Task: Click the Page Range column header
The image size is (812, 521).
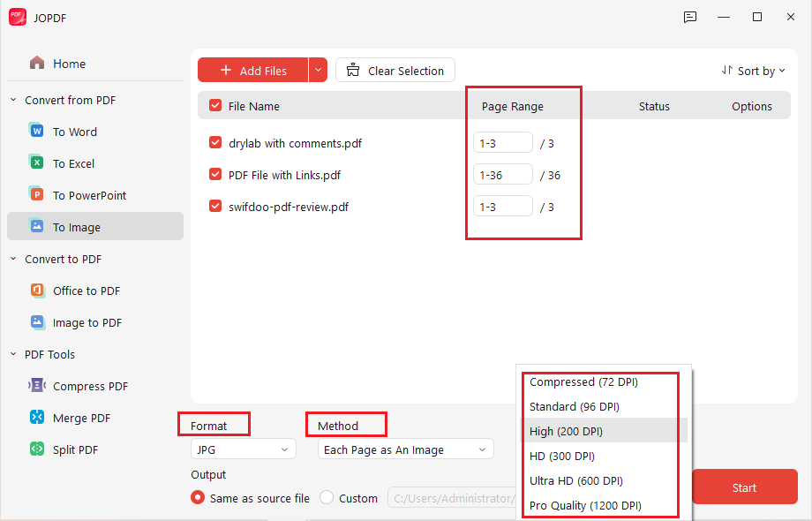Action: 513,106
